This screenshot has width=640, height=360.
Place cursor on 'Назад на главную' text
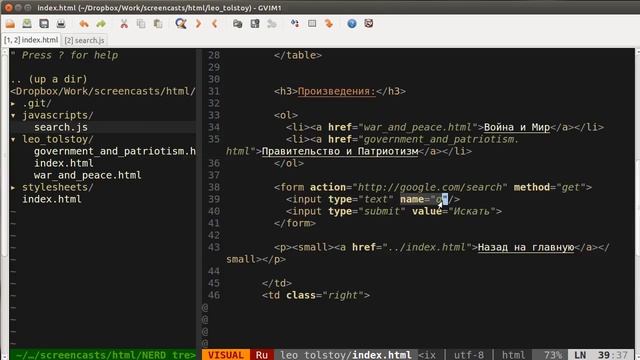[x=526, y=247]
